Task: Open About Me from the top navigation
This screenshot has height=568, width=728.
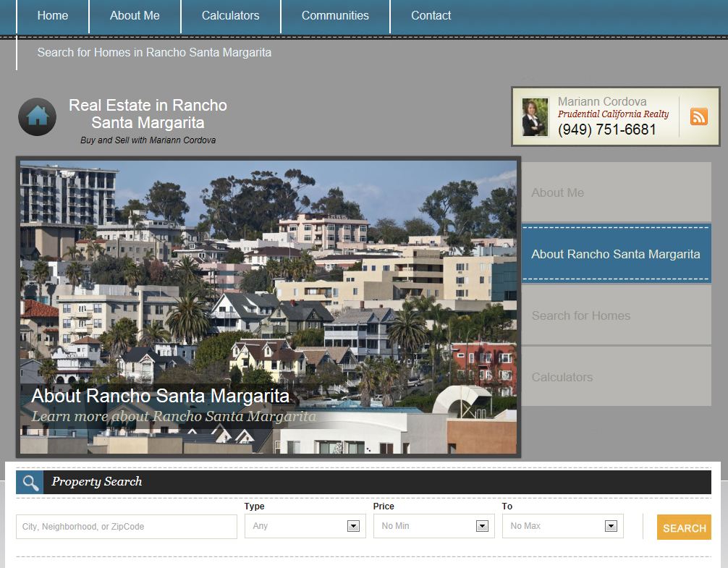Action: point(134,15)
